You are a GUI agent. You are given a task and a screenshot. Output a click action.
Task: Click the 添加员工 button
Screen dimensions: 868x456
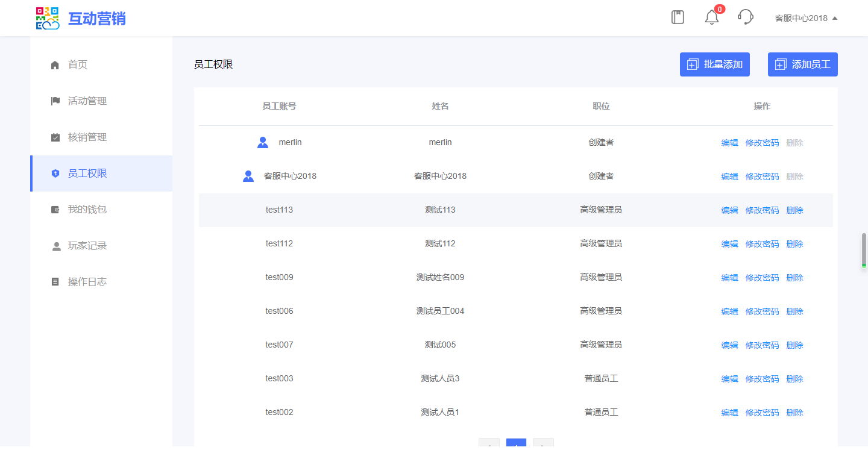[x=803, y=64]
